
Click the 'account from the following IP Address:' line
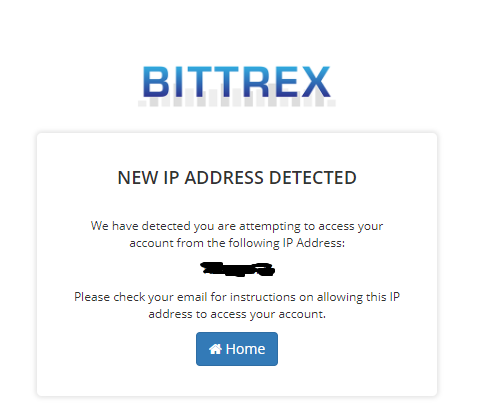237,243
